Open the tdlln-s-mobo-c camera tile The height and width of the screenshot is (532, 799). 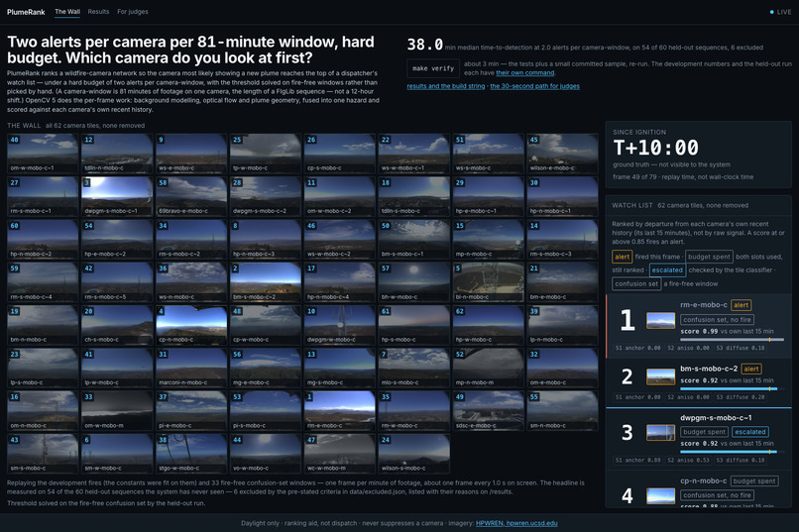pos(413,196)
